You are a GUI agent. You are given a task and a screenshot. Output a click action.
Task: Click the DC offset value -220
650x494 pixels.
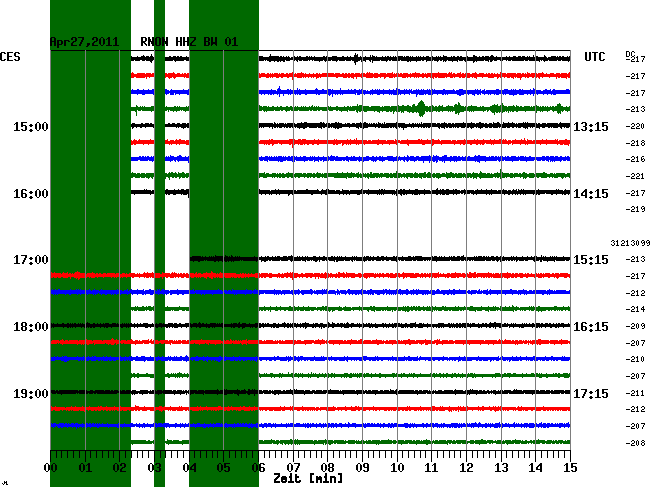pos(635,126)
